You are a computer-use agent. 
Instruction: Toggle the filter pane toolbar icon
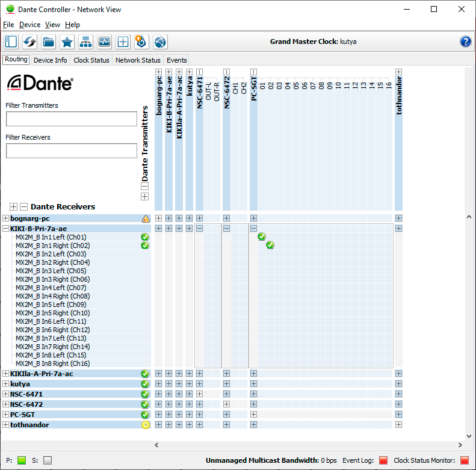[x=11, y=42]
